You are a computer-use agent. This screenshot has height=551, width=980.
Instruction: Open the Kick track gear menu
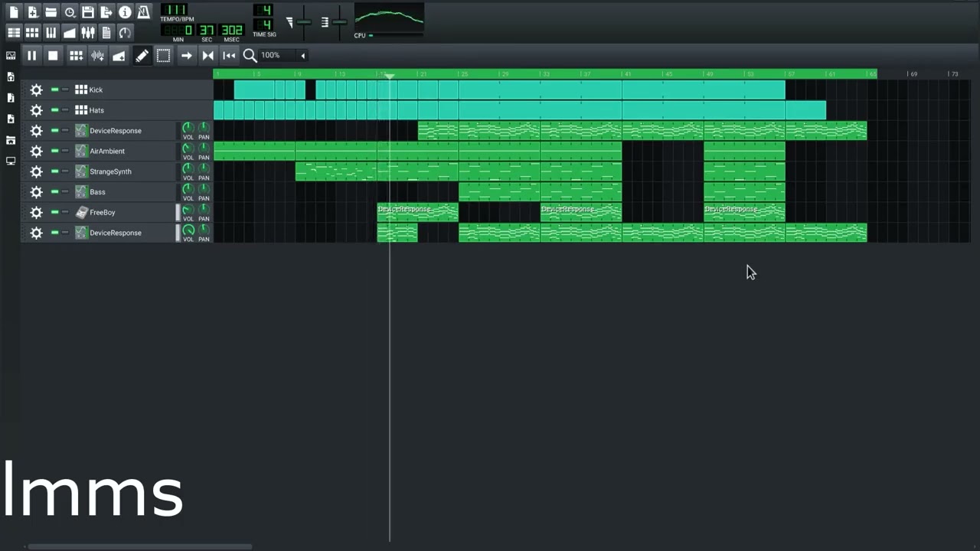(x=36, y=90)
